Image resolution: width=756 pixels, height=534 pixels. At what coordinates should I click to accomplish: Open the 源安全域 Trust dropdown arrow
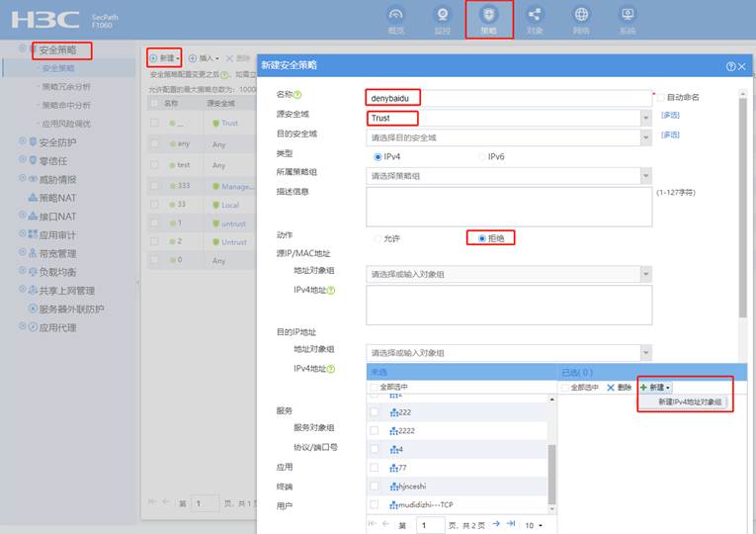pos(646,119)
